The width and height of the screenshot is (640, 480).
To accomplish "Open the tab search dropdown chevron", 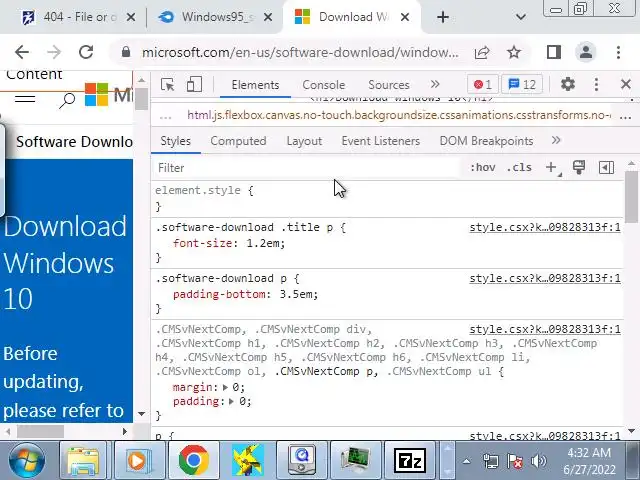I will [x=520, y=17].
